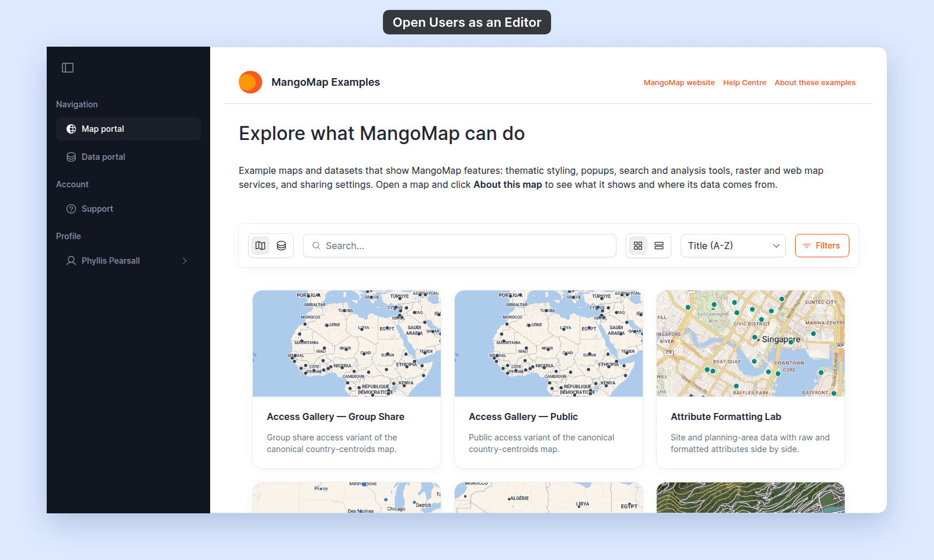Open Map portal in navigation
Screen dimensions: 934x560
click(128, 129)
